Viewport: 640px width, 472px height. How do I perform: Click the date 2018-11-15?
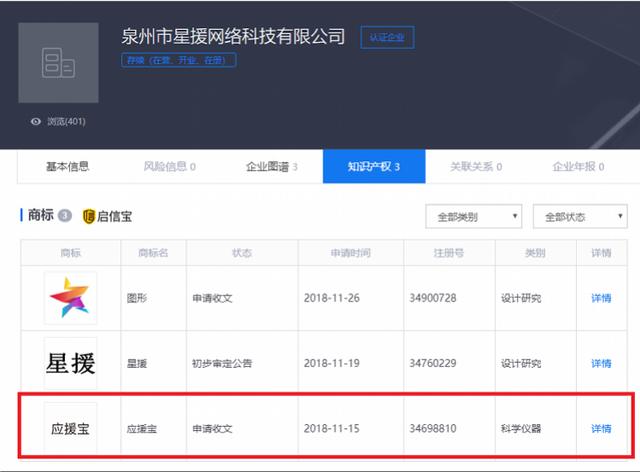click(332, 429)
